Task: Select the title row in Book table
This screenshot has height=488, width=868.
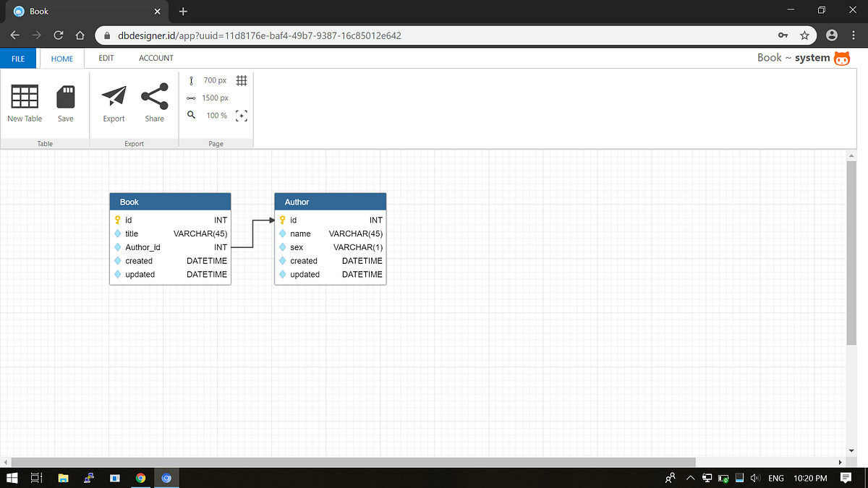Action: point(170,234)
